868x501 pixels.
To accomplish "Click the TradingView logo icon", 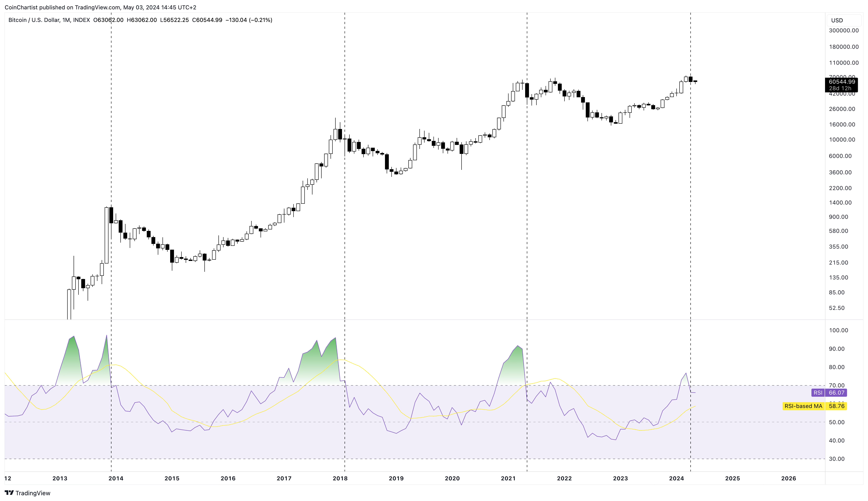I will (9, 493).
